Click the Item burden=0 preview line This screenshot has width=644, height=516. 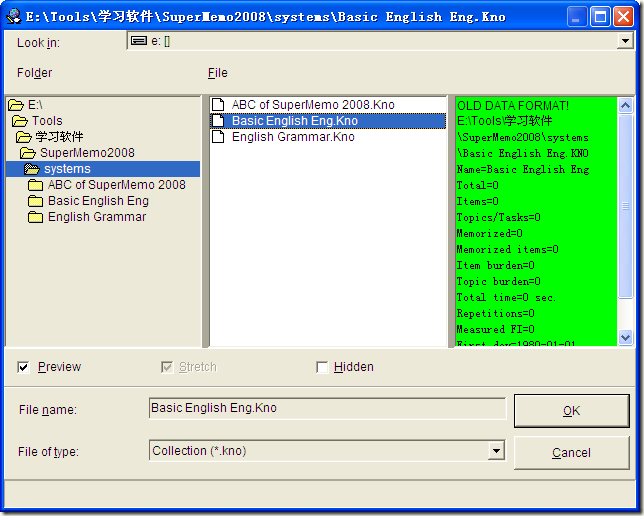(x=496, y=265)
